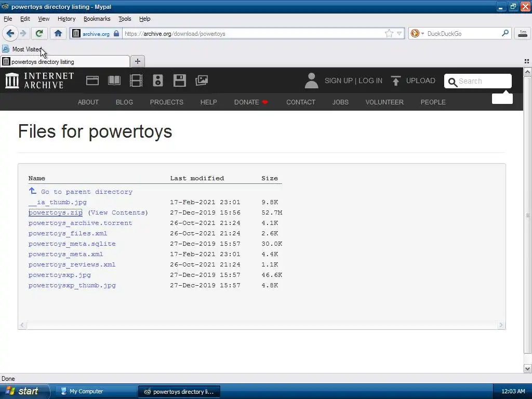Screen dimensions: 532x399
Task: Open powertoys_files.xml link
Action: [68, 233]
